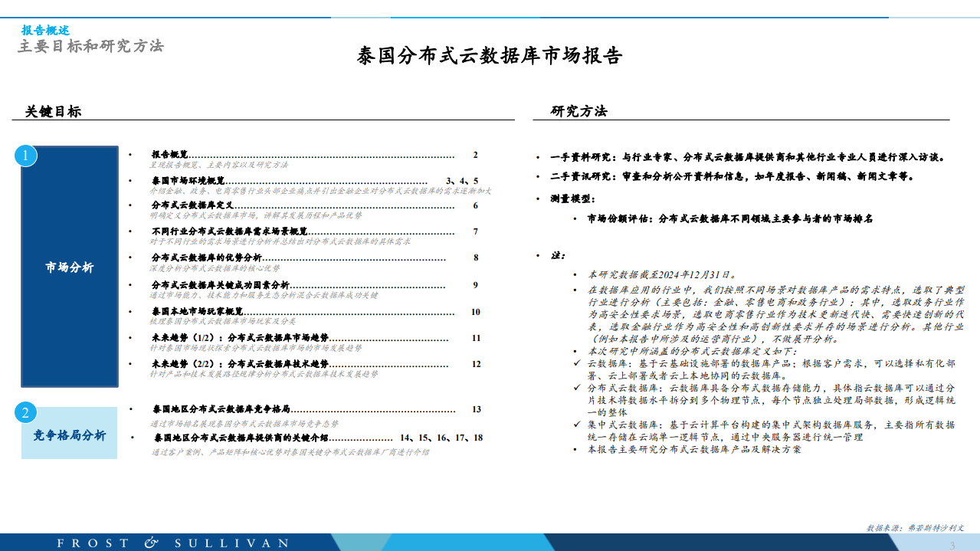Jump to 分布式云数据库的优势分析 entry
980x551 pixels.
(x=206, y=257)
